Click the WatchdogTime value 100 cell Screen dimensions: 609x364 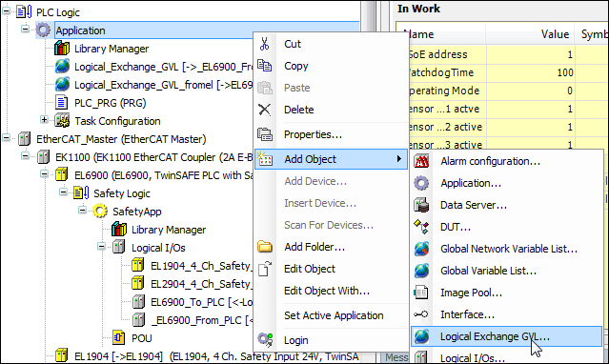(531, 72)
